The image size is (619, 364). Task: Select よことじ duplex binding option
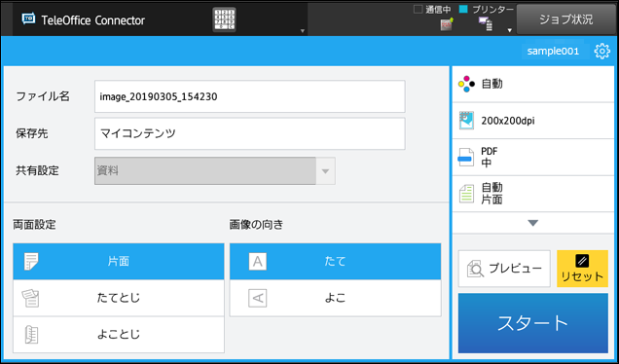(x=119, y=335)
